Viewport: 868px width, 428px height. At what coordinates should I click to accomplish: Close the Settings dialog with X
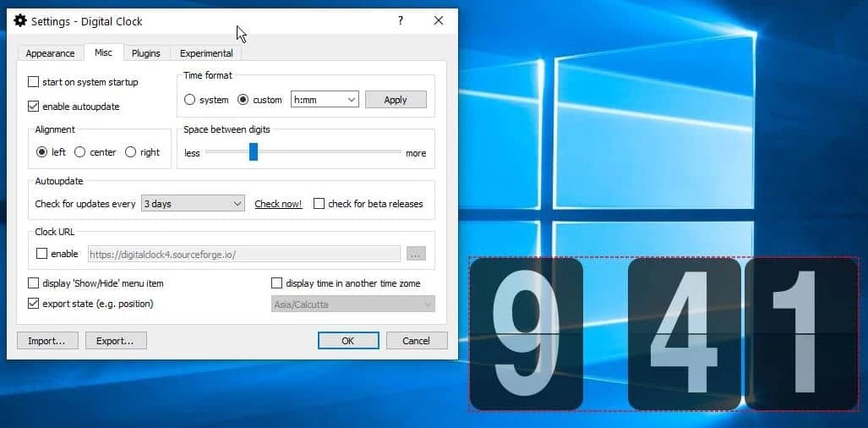438,21
